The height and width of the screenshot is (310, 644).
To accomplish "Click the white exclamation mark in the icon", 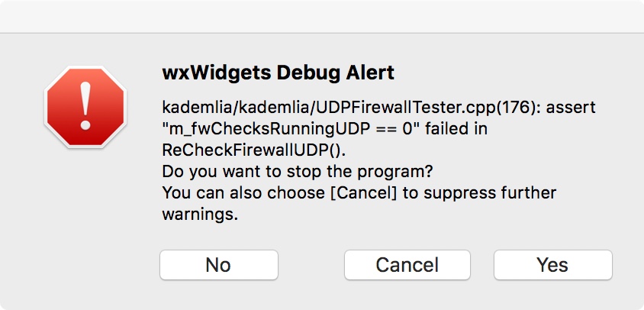I will (x=84, y=105).
